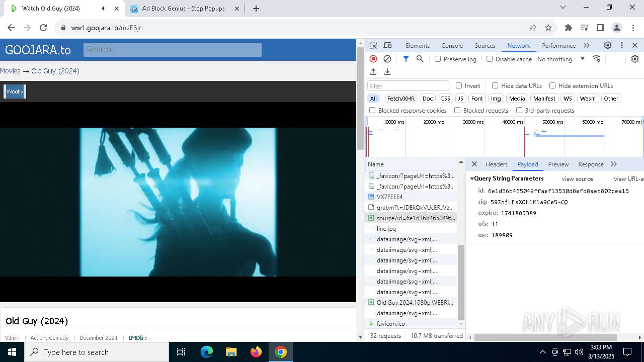
Task: Open the Preview tab
Action: point(558,164)
